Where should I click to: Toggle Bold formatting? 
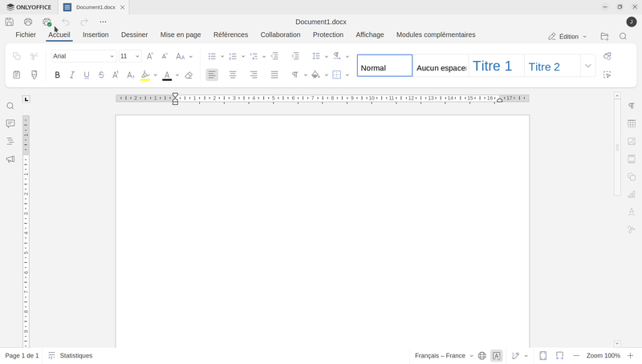point(57,75)
